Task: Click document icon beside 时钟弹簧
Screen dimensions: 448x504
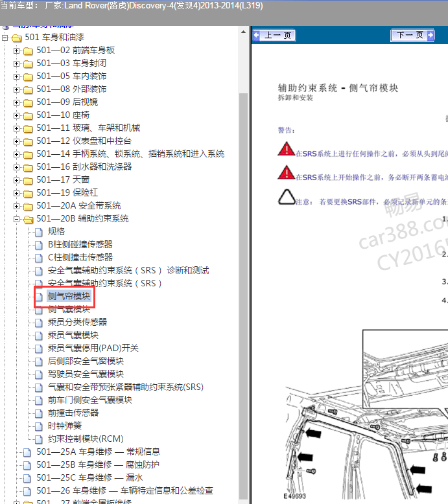Action: tap(39, 426)
